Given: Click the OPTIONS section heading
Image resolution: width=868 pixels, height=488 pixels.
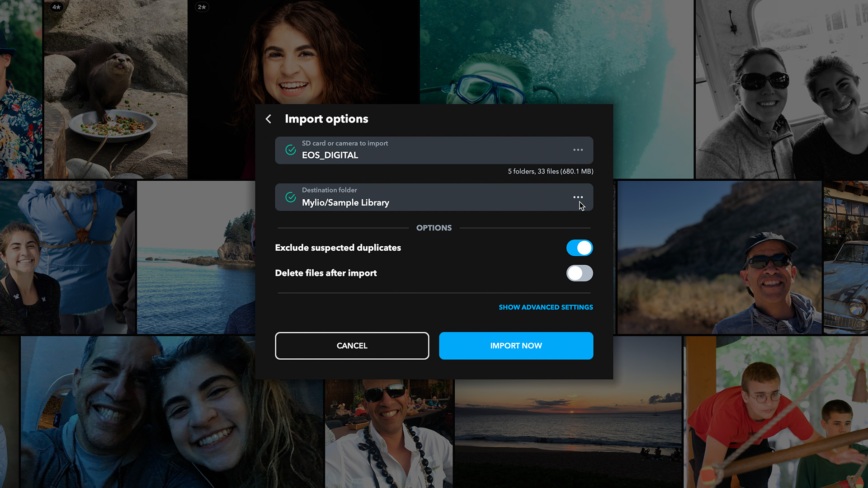Looking at the screenshot, I should coord(434,228).
